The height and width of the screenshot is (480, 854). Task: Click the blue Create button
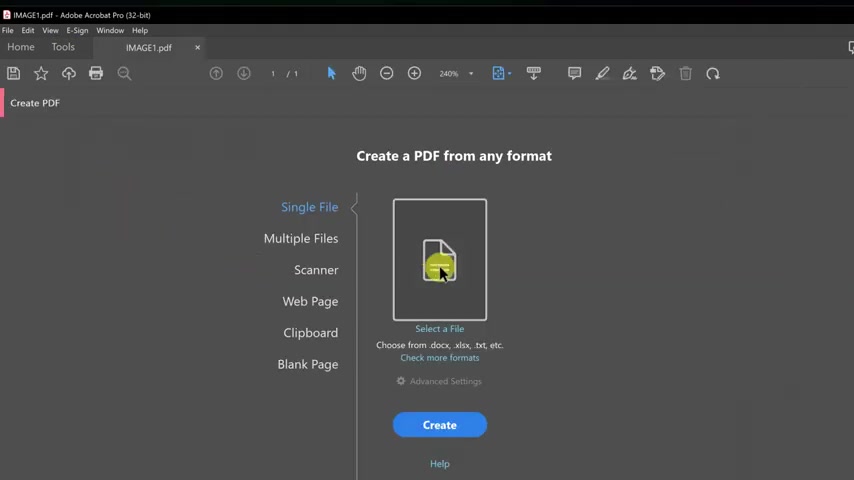pyautogui.click(x=440, y=424)
